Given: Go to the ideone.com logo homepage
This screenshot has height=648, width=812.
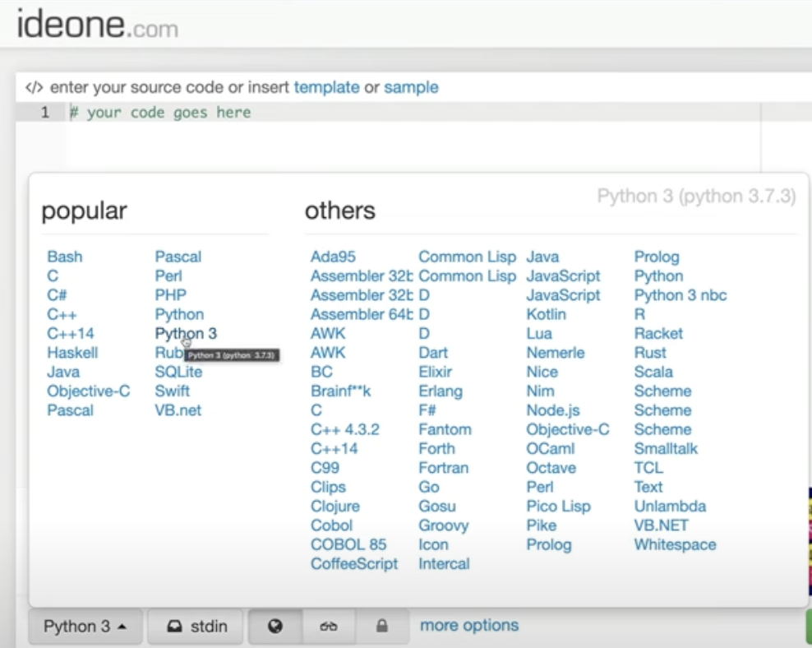Looking at the screenshot, I should click(97, 25).
